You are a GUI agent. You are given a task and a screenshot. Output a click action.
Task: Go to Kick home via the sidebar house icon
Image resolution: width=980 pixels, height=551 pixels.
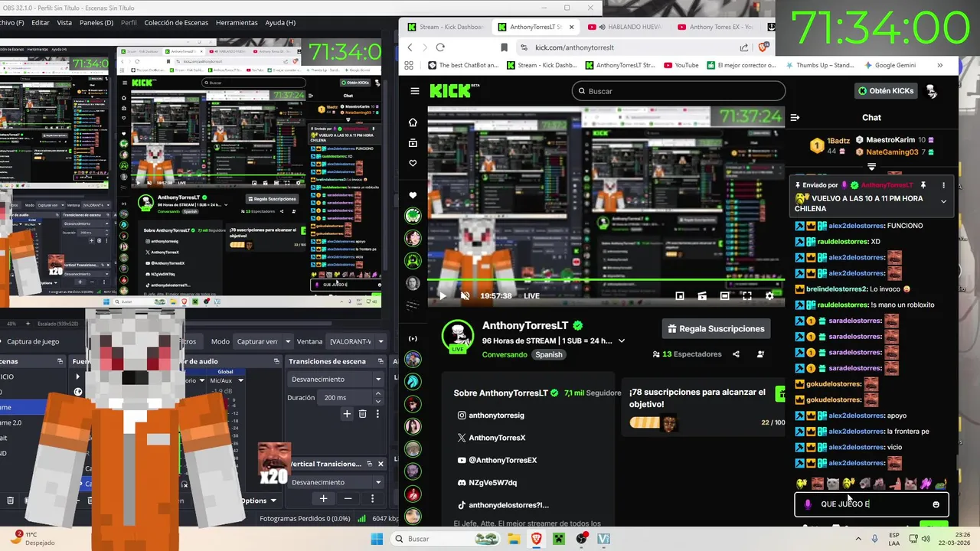pos(413,122)
